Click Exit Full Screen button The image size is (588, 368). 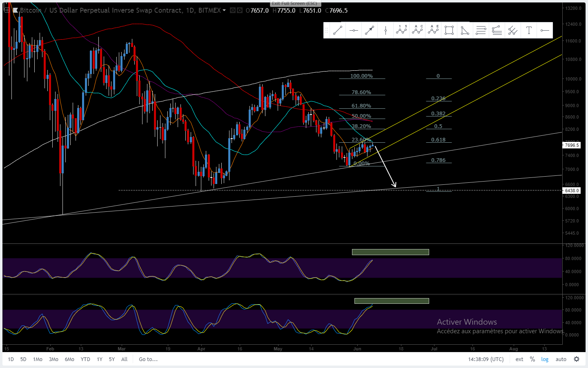pyautogui.click(x=294, y=3)
